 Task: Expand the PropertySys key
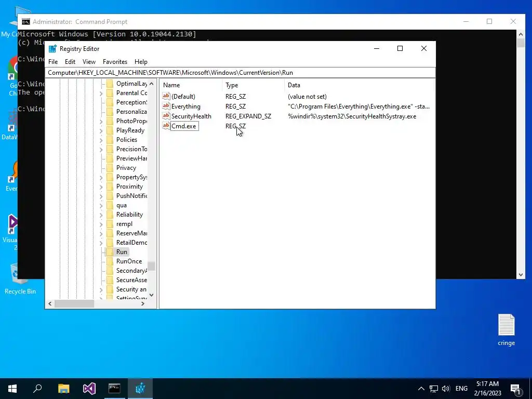coord(101,178)
